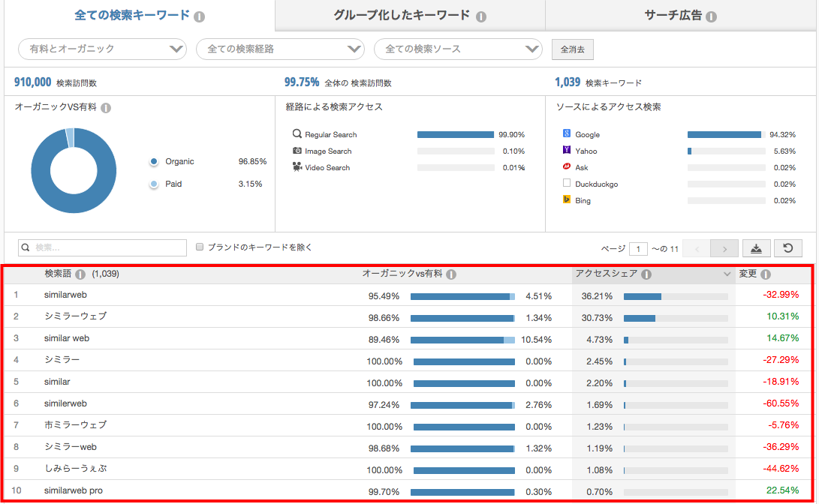Viewport: 819px width, 504px height.
Task: Click the refresh reset icon button
Action: coord(788,248)
